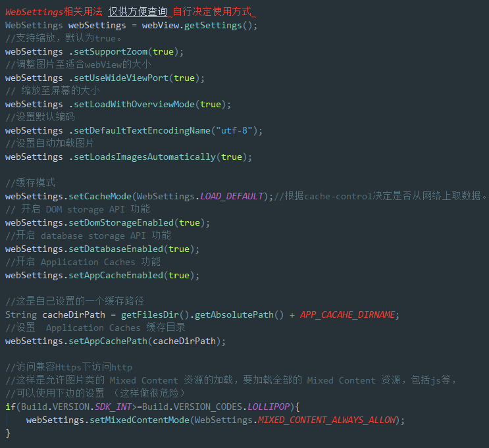Click the setCacheMode method name
This screenshot has width=489, height=448.
coord(100,197)
